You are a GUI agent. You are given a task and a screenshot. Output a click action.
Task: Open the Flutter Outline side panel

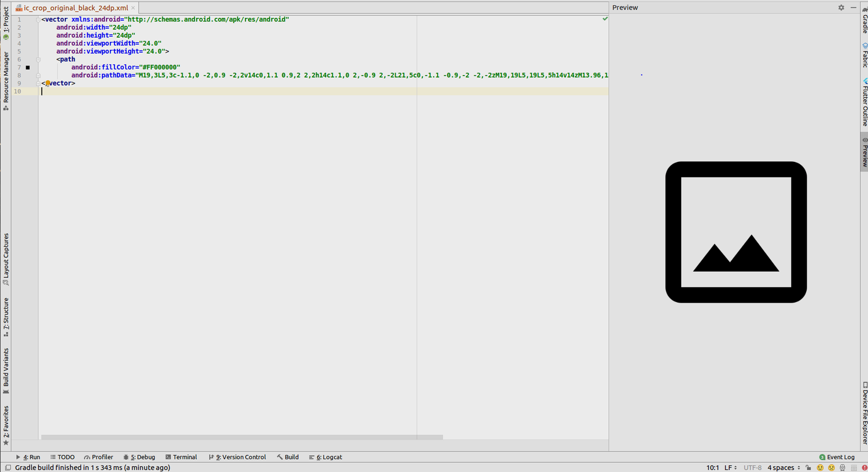(x=865, y=102)
